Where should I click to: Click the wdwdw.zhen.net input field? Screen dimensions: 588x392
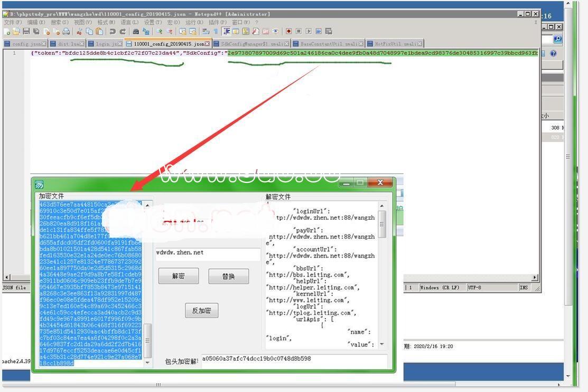(208, 254)
